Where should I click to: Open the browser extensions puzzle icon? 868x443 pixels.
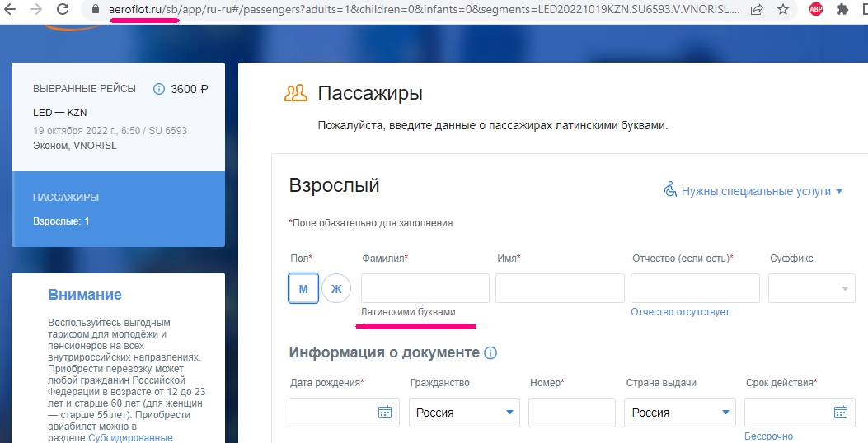pos(842,9)
